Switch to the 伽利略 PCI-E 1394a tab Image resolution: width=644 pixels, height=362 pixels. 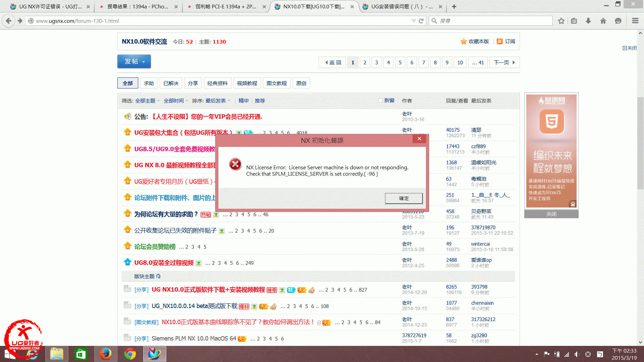tap(226, 6)
